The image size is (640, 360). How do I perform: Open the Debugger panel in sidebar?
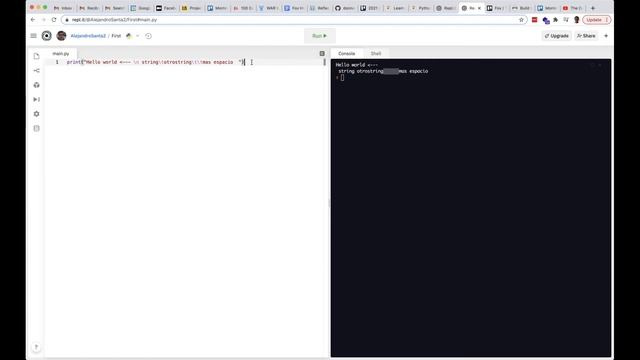tap(36, 99)
